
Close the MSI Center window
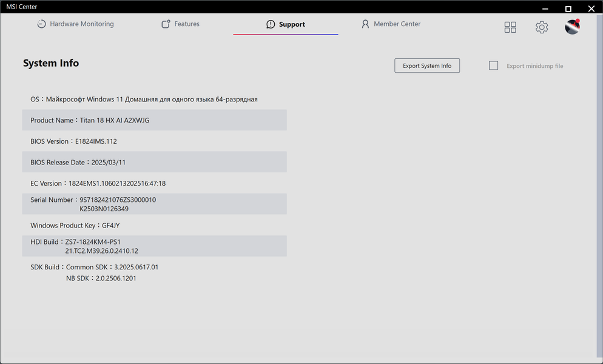tap(591, 8)
